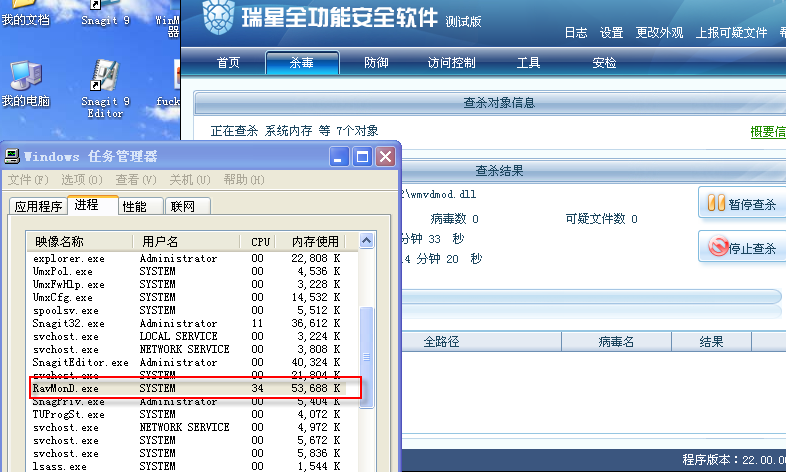The image size is (786, 472).
Task: Open the 我的文档 desktop icon
Action: pyautogui.click(x=26, y=13)
